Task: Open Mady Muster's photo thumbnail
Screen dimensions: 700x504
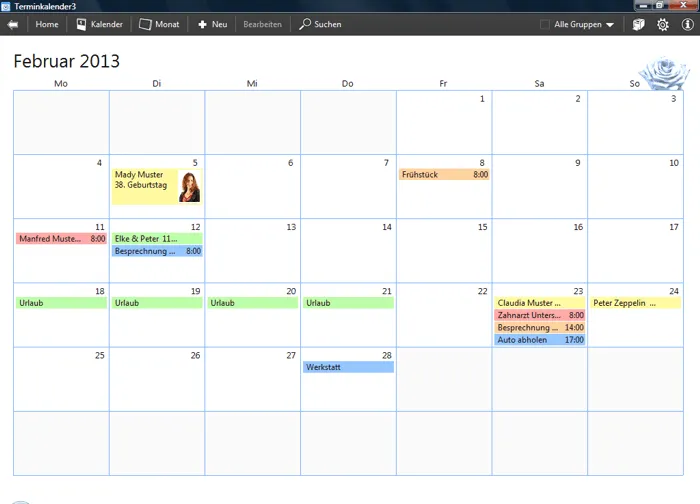Action: pyautogui.click(x=190, y=186)
